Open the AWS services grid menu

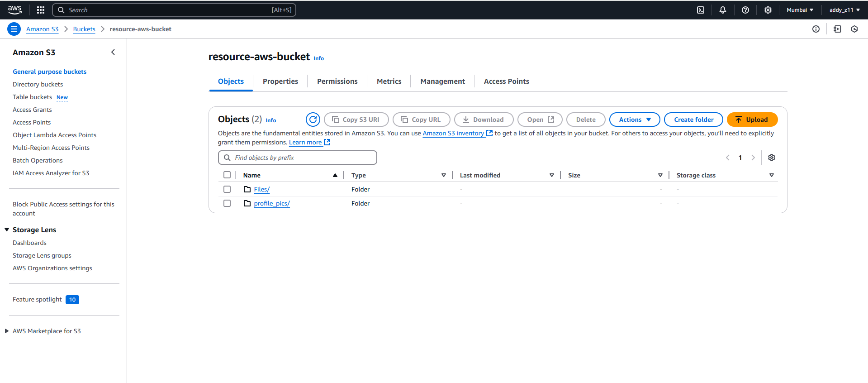coord(41,10)
